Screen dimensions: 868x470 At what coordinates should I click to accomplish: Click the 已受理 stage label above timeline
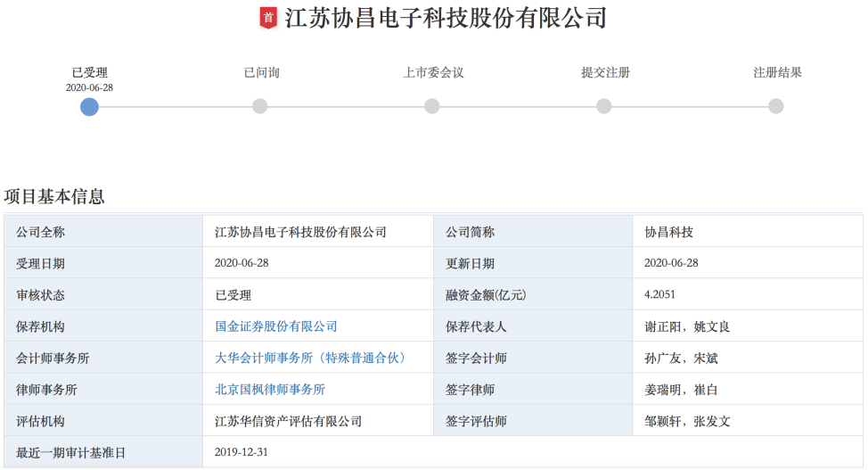tap(89, 72)
